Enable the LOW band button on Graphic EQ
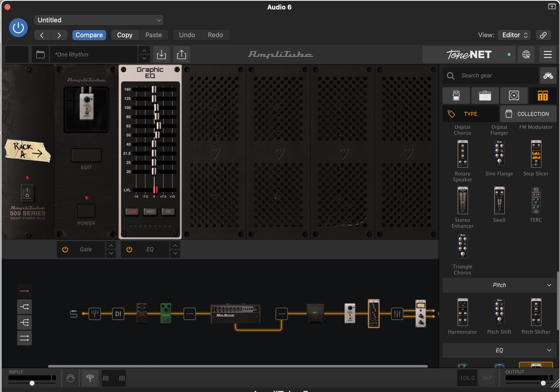Viewport: 560px width, 392px height. click(132, 212)
